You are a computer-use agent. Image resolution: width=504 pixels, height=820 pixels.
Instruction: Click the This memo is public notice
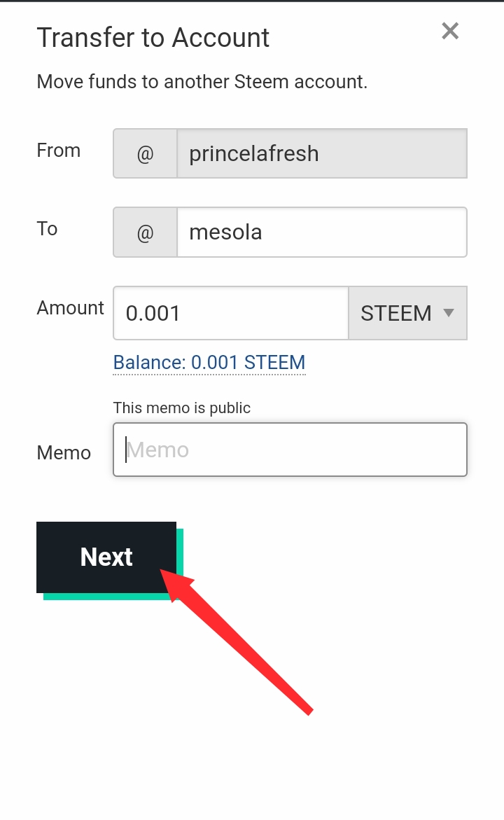pos(182,408)
